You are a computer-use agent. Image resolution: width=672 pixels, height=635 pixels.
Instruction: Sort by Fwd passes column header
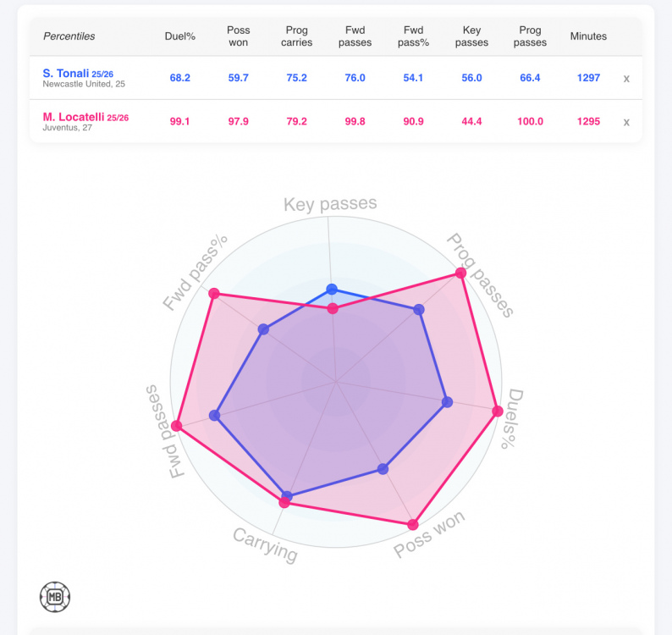point(355,36)
